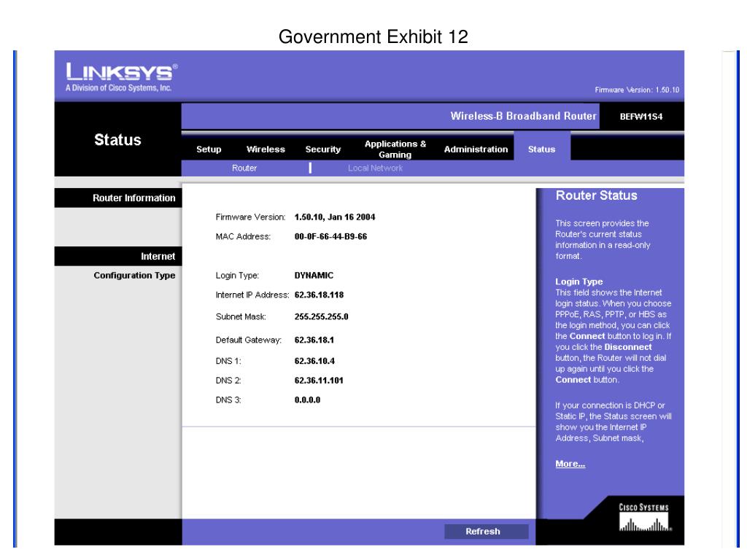Click the Login Type help heading

pos(578,281)
